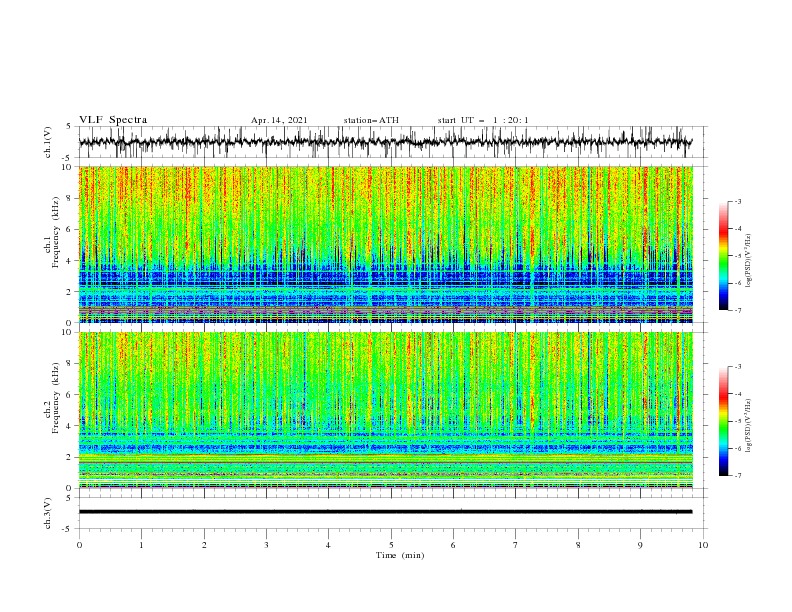Click the "ch.3(V)" waveform axis label
Screen dimensions: 792x612
(48, 513)
